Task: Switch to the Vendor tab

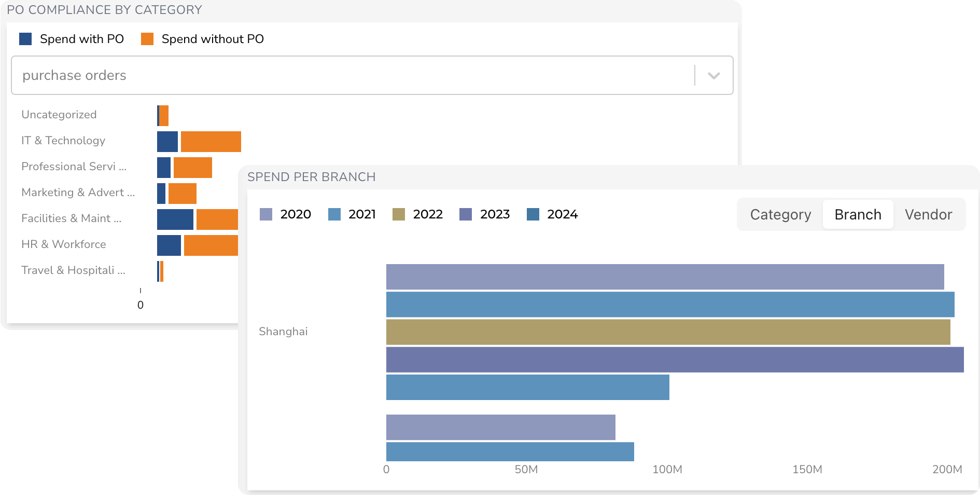Action: (928, 214)
